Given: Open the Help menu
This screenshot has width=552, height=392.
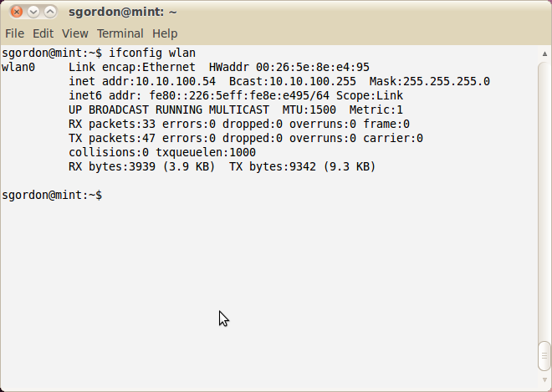Looking at the screenshot, I should point(165,33).
